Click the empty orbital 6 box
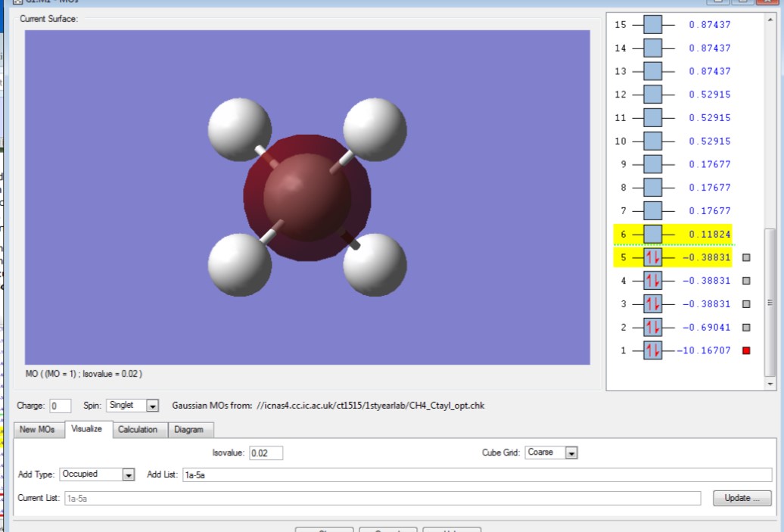Screen dimensions: 784x532 652,234
